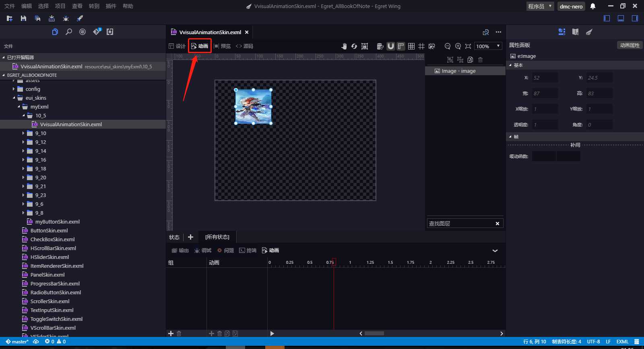The width and height of the screenshot is (644, 349).
Task: Fit the canvas to the screen
Action: pyautogui.click(x=468, y=46)
